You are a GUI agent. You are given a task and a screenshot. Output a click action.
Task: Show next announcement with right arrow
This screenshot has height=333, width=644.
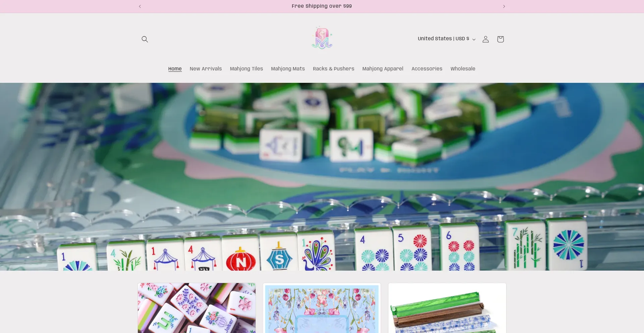[504, 6]
